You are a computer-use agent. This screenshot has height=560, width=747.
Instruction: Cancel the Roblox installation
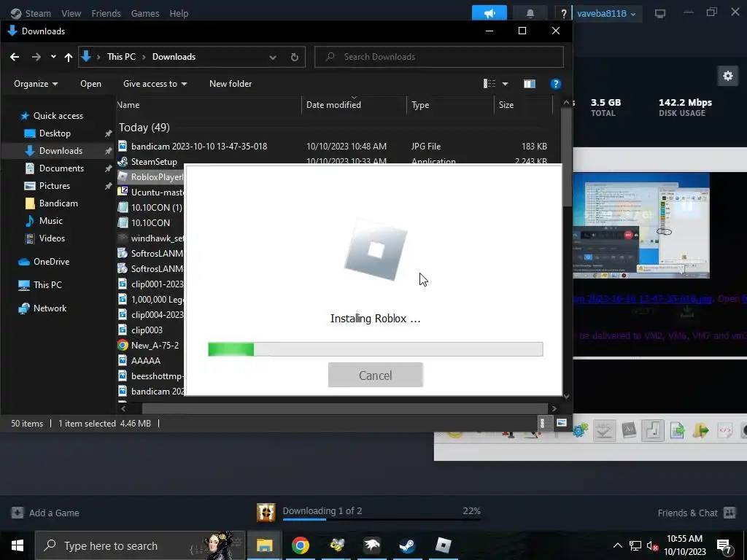point(375,375)
